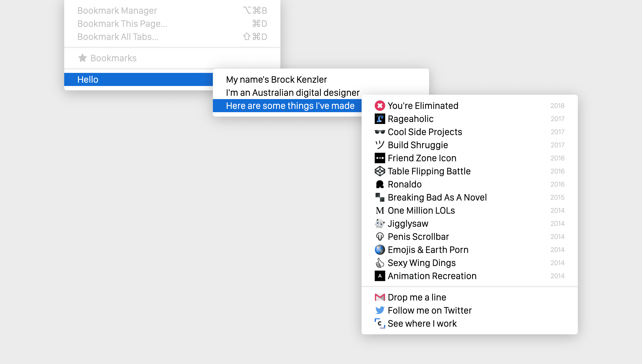Click the Jigglypuff icon next to Jigglysaw
This screenshot has height=364, width=642.
point(380,223)
